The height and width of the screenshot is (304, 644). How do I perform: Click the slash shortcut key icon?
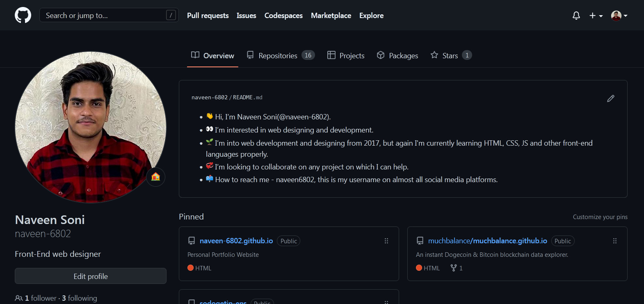coord(171,15)
